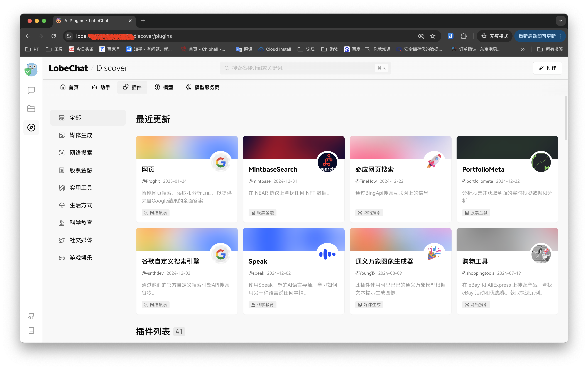The height and width of the screenshot is (369, 588).
Task: Filter by 实用工具 category
Action: (88, 188)
